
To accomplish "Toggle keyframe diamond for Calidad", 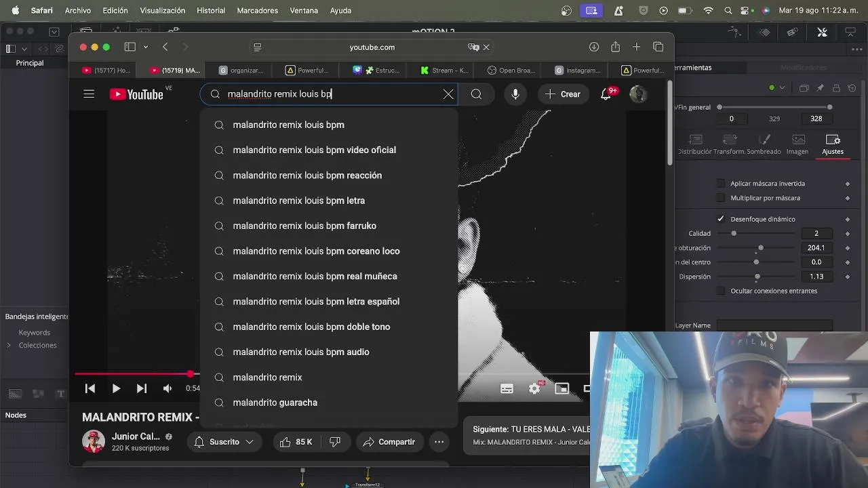I will coord(848,233).
